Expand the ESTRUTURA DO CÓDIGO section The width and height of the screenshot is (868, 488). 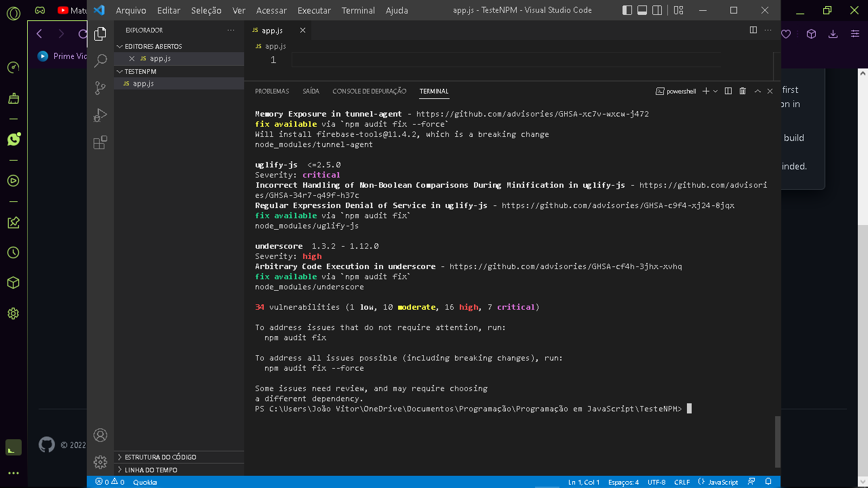179,457
